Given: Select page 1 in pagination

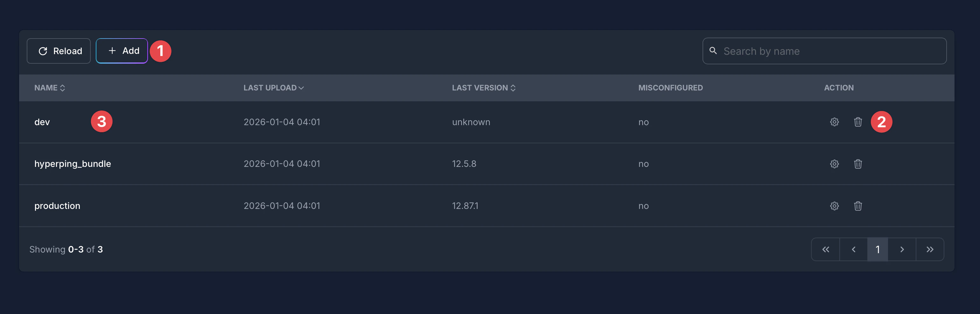Looking at the screenshot, I should (x=877, y=249).
